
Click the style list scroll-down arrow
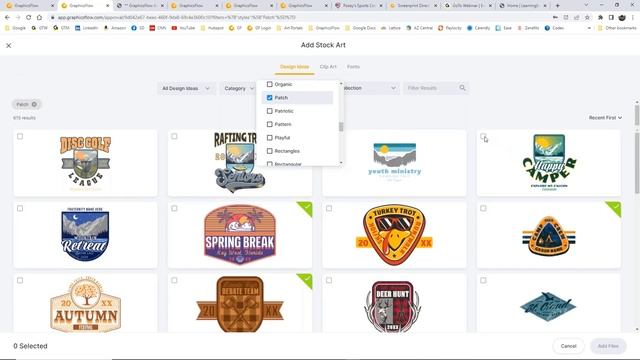click(x=341, y=163)
